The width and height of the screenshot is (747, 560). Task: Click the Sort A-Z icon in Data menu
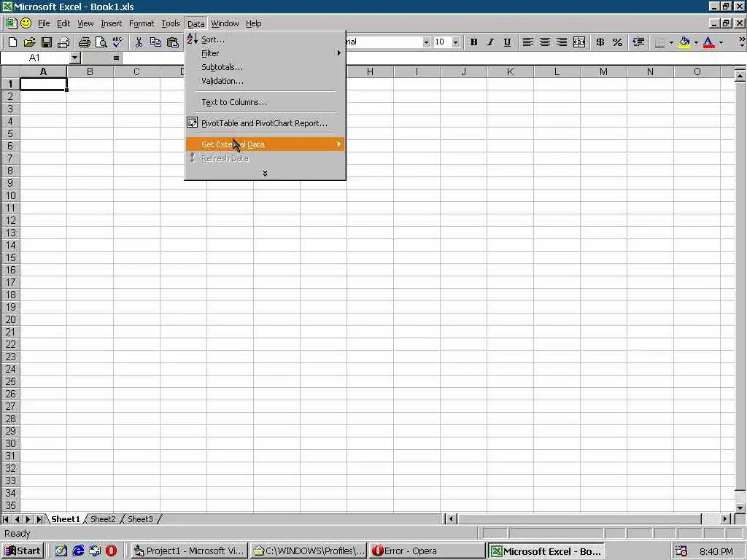tap(192, 39)
